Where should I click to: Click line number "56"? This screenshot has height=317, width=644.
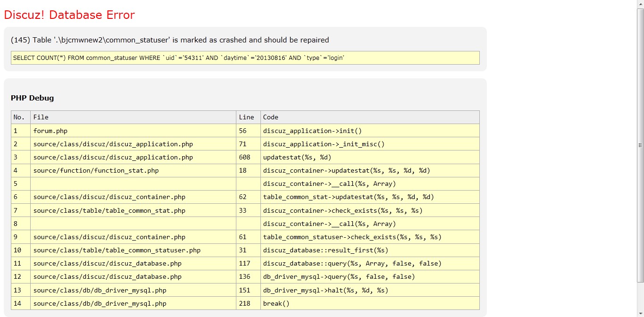tap(248, 131)
